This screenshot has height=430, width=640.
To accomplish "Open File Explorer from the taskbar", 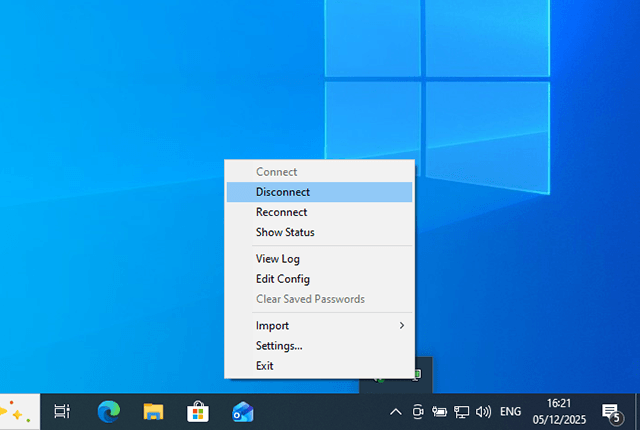I will [153, 411].
